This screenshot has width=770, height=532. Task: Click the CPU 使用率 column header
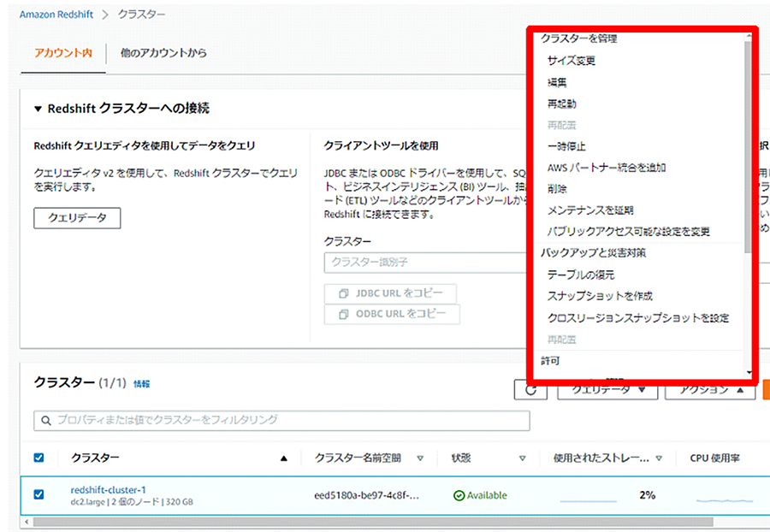714,458
